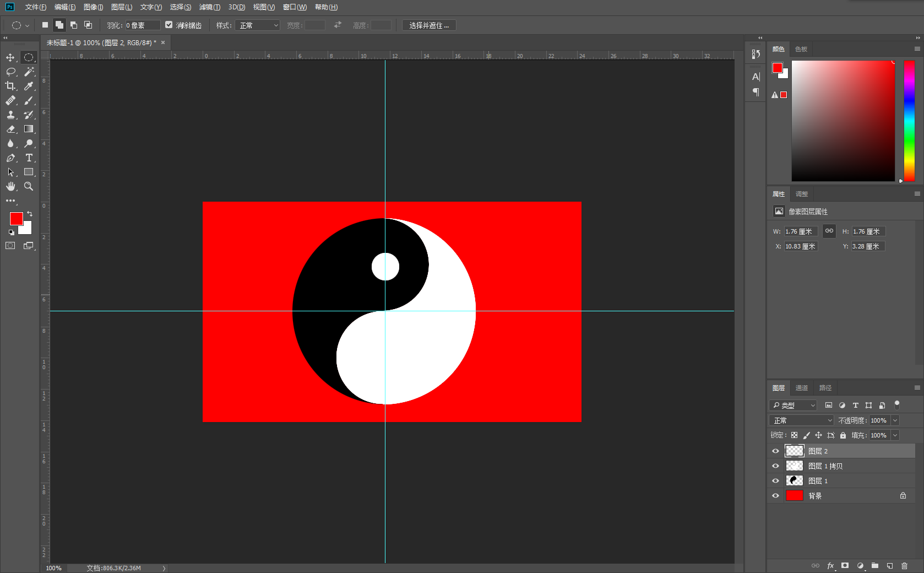This screenshot has height=573, width=924.
Task: Link width and height in properties
Action: [x=829, y=231]
